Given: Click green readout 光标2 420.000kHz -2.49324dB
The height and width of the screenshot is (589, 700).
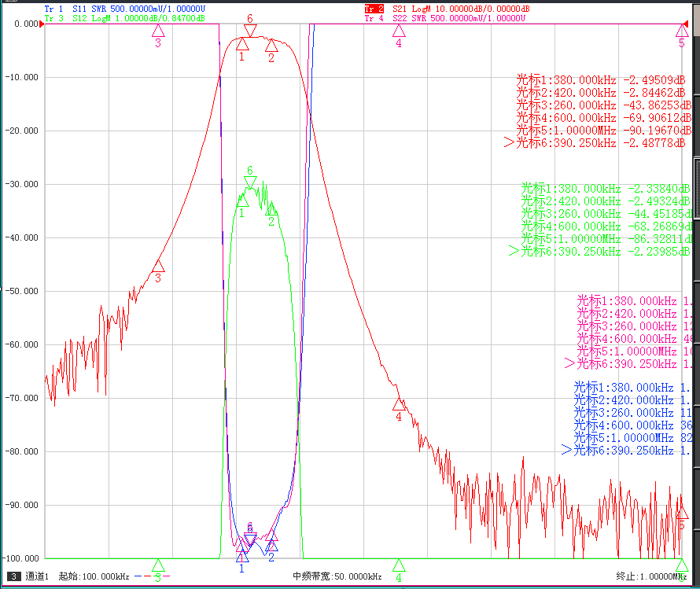Looking at the screenshot, I should [x=606, y=201].
